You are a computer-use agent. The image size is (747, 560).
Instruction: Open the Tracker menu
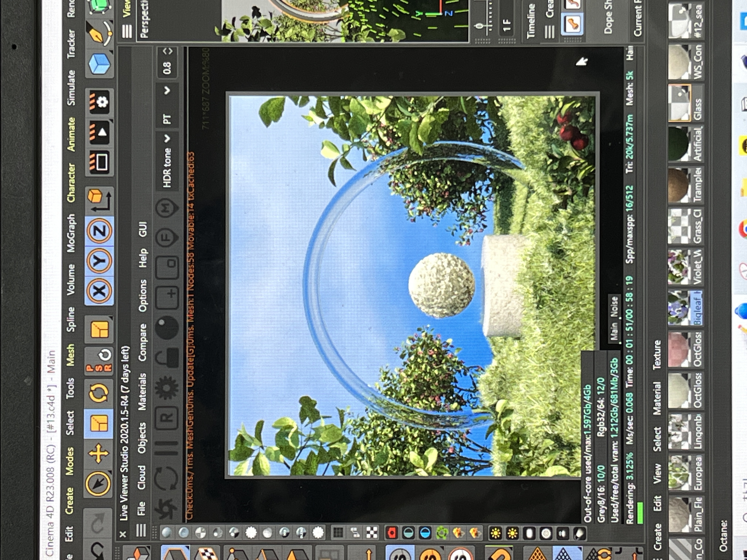click(x=72, y=44)
